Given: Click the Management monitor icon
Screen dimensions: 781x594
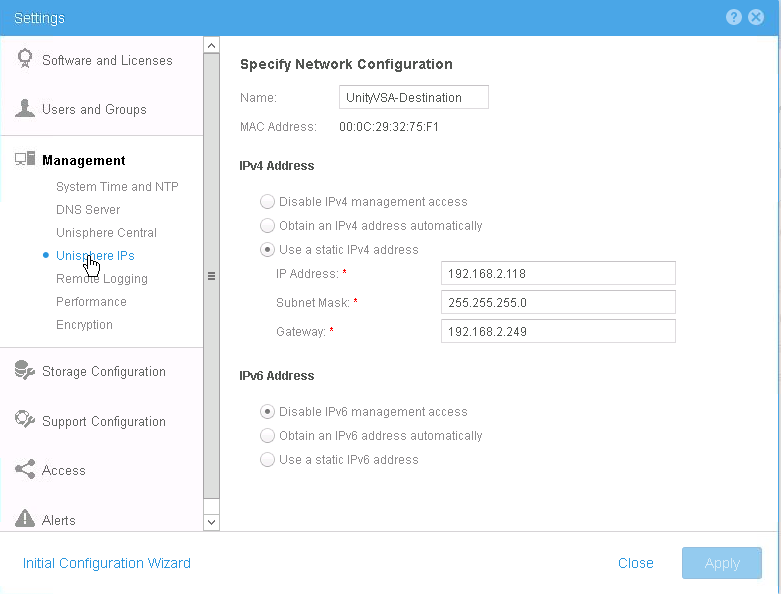Looking at the screenshot, I should pyautogui.click(x=25, y=159).
